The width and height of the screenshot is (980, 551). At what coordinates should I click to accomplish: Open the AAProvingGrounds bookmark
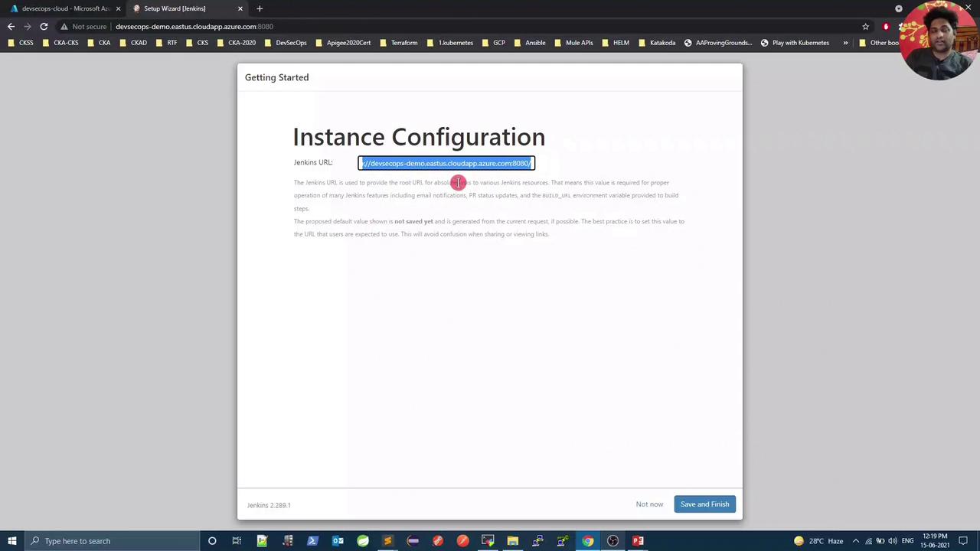[x=718, y=43]
